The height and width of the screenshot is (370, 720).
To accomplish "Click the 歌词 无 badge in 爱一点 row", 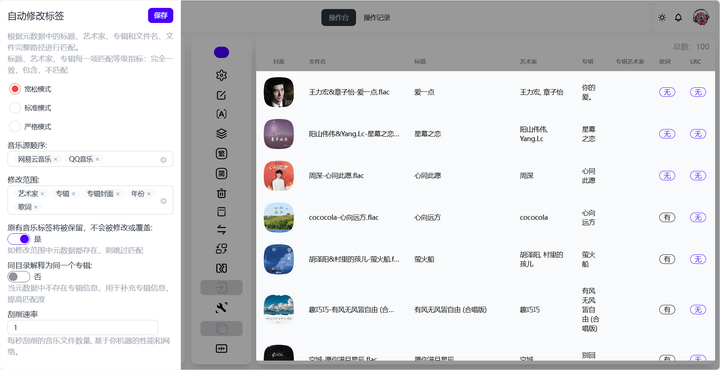I will click(667, 92).
